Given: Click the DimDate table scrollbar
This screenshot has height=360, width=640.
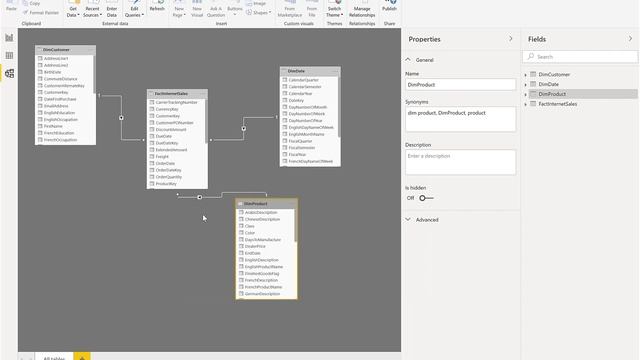Looking at the screenshot, I should [339, 106].
